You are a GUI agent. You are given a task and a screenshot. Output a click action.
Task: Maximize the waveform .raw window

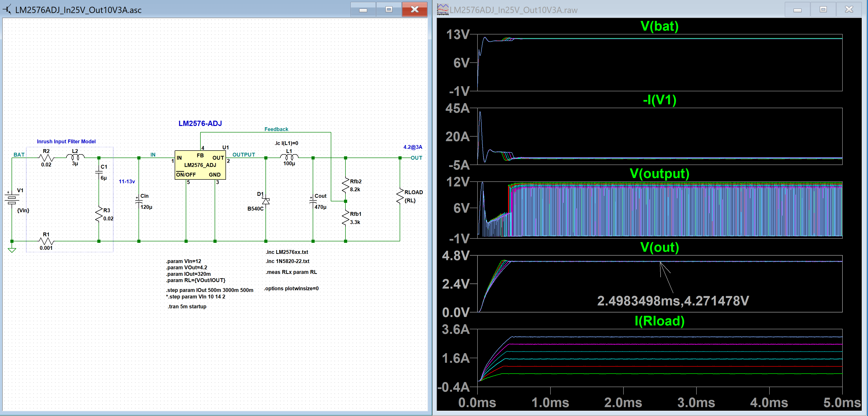coord(823,9)
